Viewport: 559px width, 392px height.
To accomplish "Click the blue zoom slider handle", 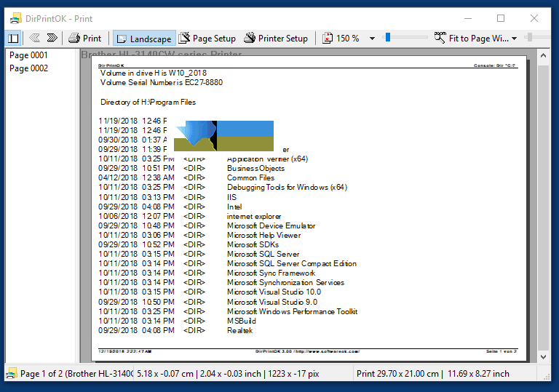I will [x=388, y=37].
